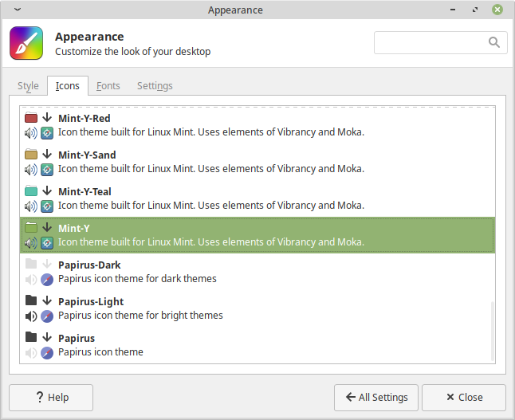
Task: Select the Icons tab
Action: 68,86
